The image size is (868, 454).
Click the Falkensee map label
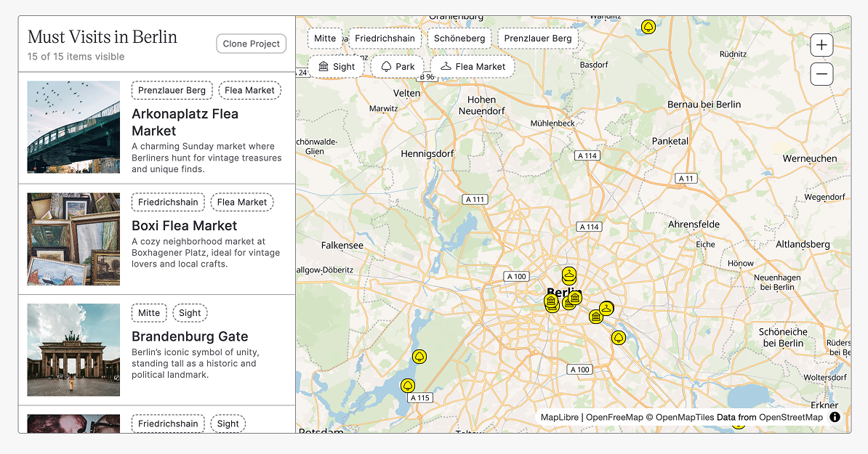(x=342, y=245)
